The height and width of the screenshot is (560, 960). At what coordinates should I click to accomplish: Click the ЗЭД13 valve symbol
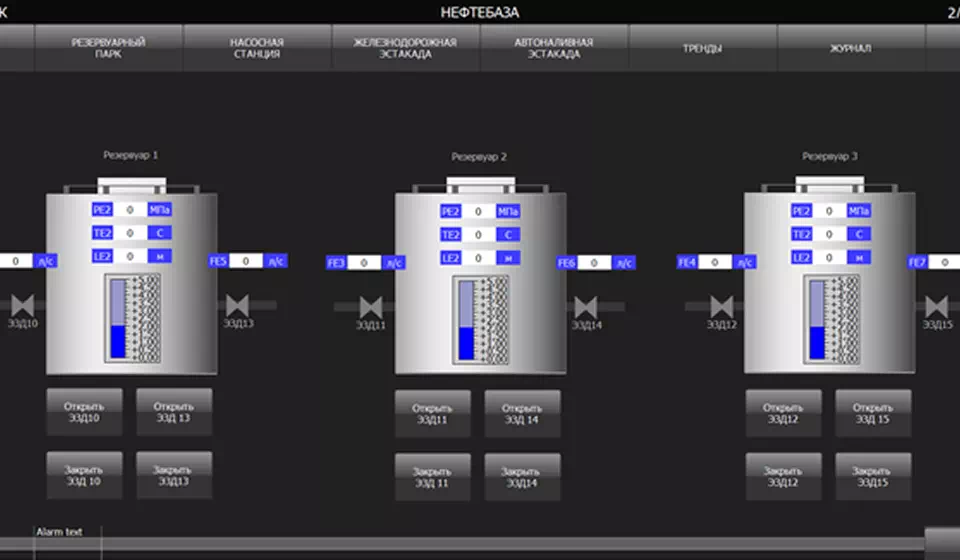237,304
